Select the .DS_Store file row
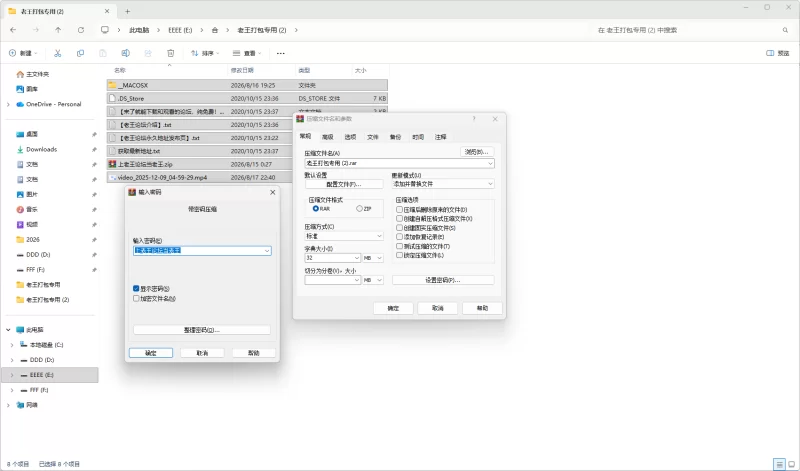 pyautogui.click(x=247, y=98)
